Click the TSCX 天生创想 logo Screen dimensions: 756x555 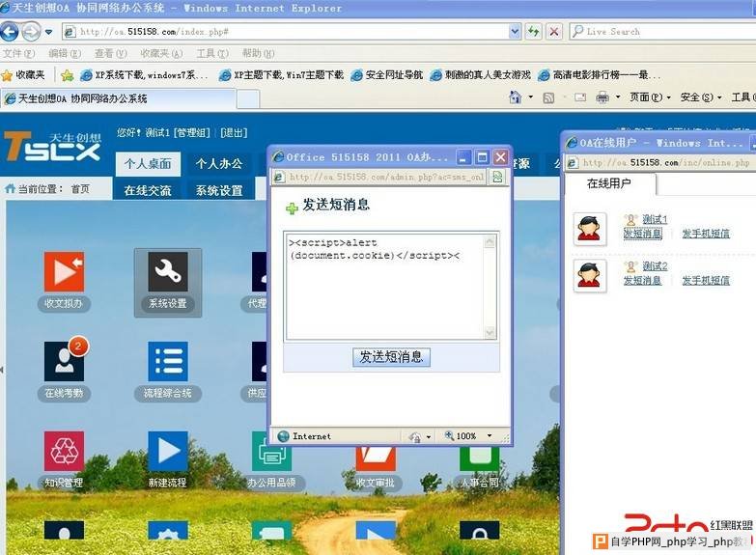53,147
